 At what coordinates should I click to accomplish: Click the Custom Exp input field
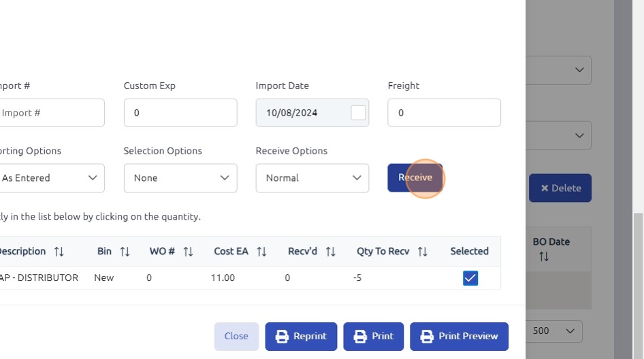tap(180, 113)
